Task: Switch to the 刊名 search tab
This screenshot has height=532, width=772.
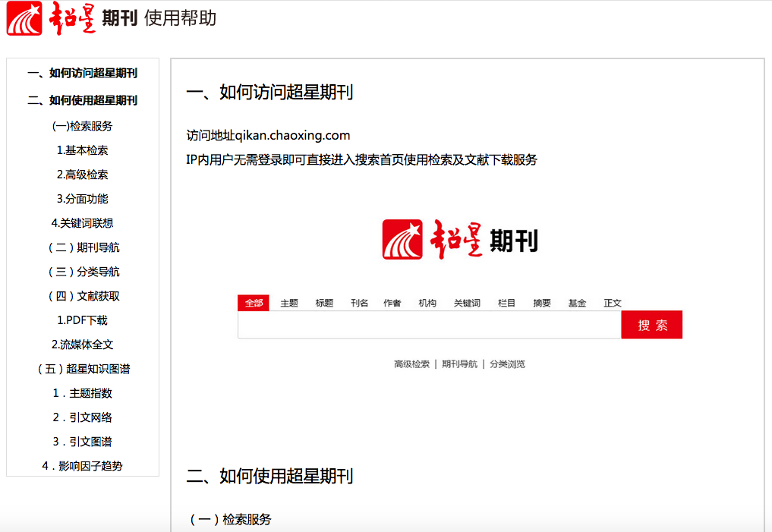Action: [x=359, y=303]
